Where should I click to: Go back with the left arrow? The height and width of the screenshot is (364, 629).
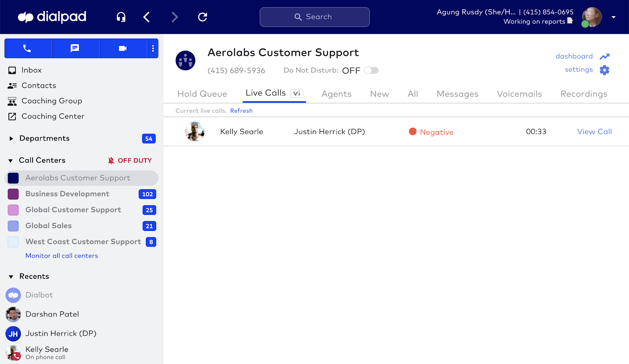[x=147, y=17]
